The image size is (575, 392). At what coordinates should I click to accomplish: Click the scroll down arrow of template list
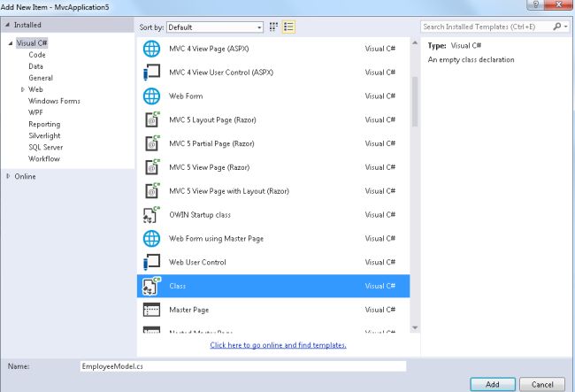point(415,327)
